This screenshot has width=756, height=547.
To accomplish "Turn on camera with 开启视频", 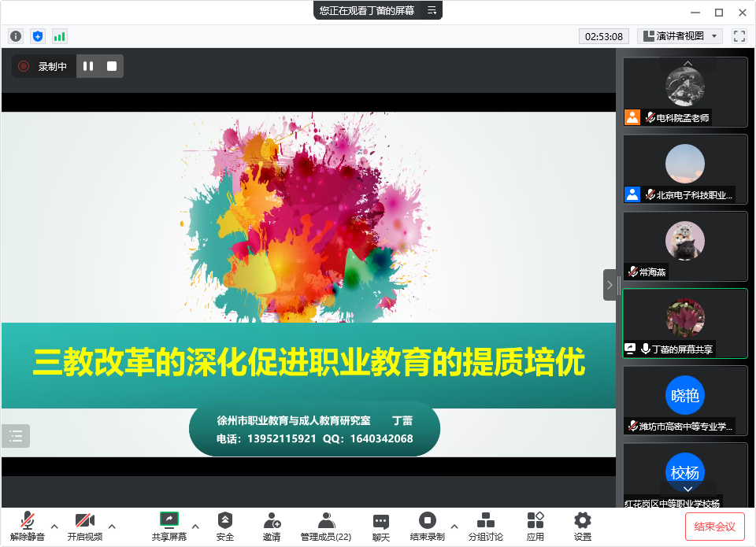I will click(84, 526).
